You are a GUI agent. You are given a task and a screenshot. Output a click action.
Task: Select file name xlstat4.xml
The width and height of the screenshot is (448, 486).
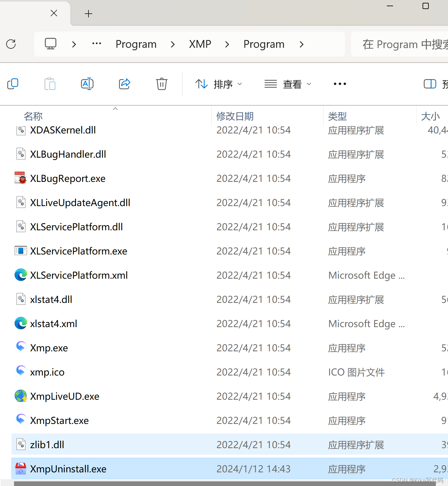54,324
